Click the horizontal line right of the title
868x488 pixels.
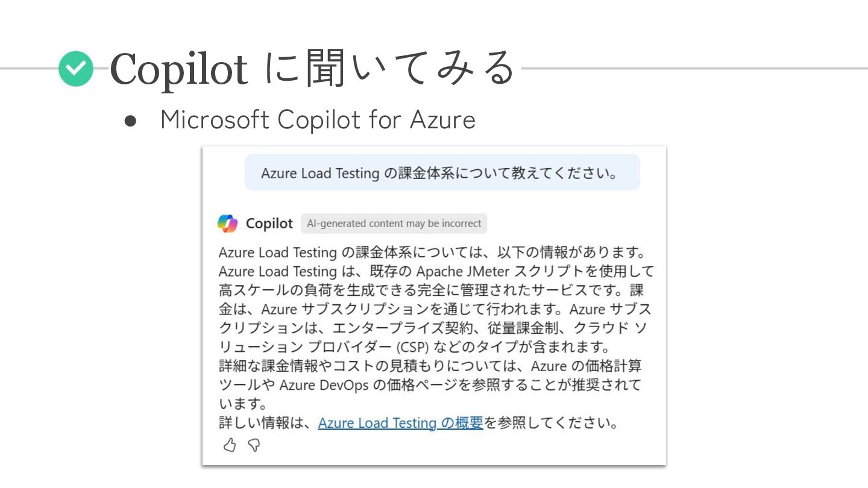(693, 68)
